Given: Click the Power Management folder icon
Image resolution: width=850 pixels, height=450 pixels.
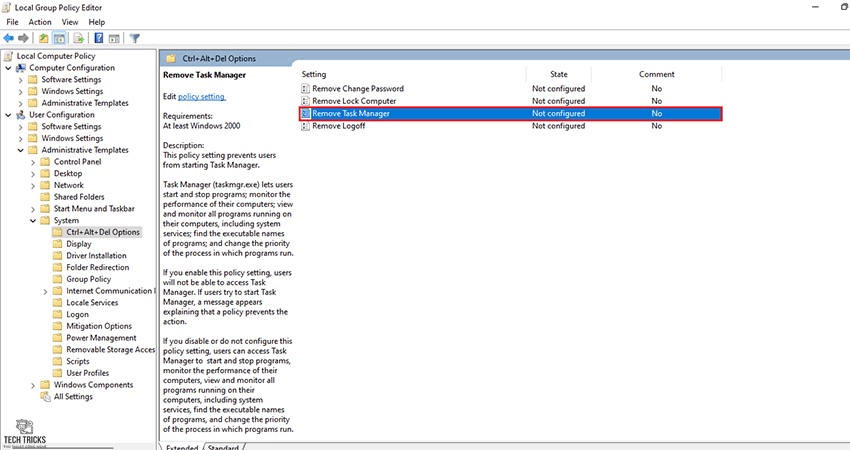Looking at the screenshot, I should (58, 338).
